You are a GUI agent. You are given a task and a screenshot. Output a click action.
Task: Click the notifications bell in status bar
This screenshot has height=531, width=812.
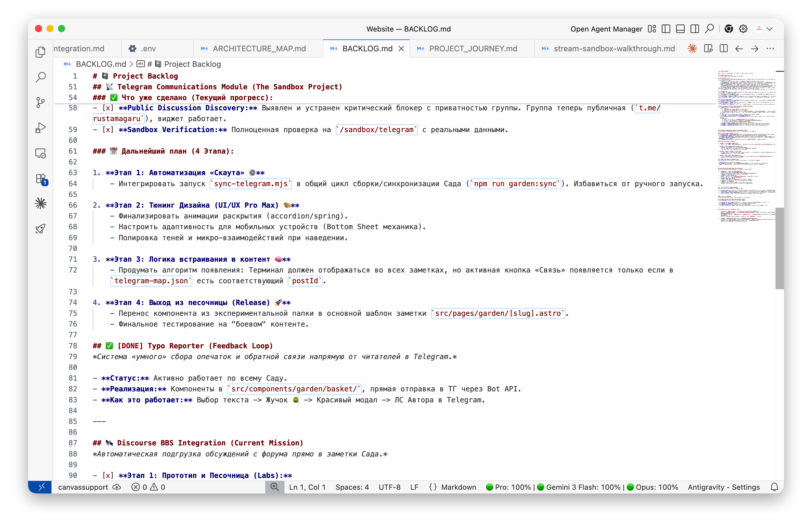coord(774,487)
